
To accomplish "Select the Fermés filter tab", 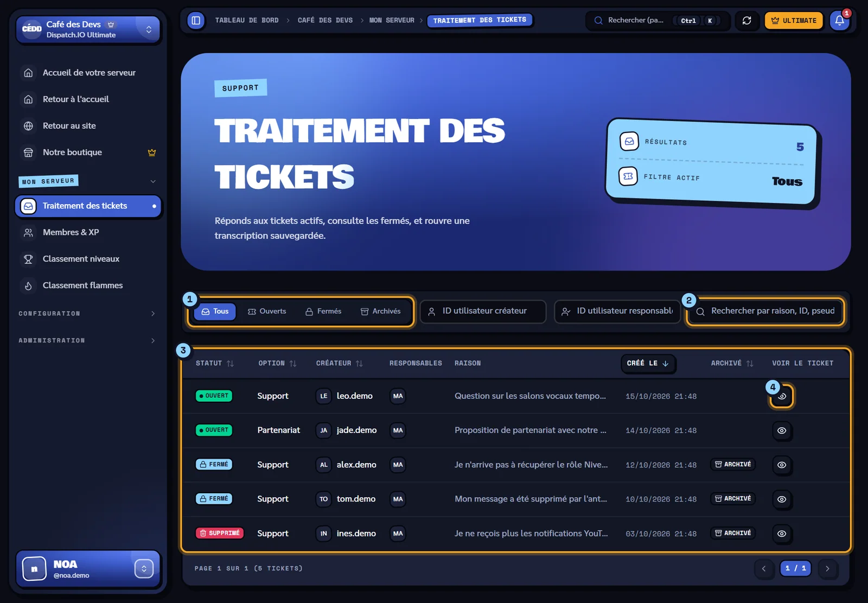I will 323,312.
